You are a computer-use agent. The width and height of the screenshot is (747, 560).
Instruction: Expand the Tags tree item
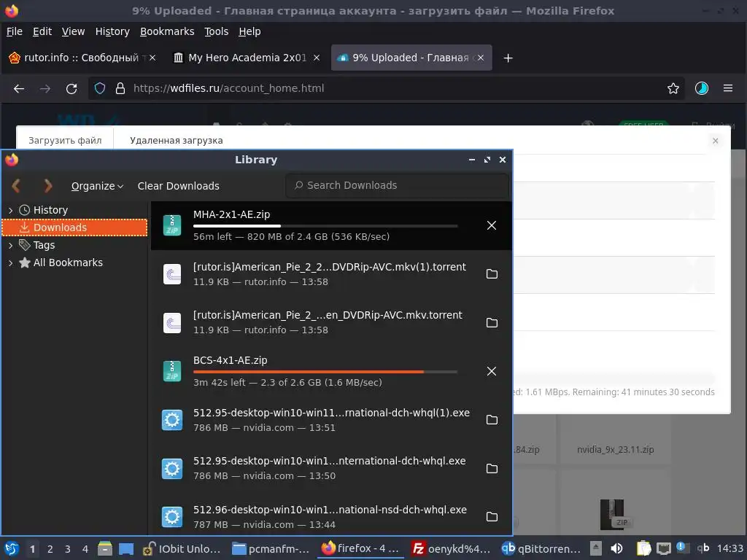10,245
